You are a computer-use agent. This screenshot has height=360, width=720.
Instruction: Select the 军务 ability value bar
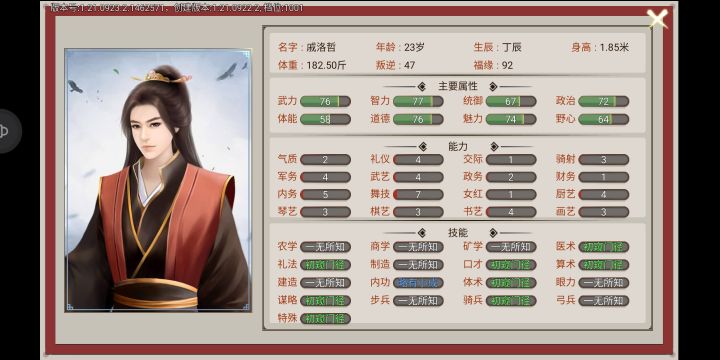click(x=326, y=177)
